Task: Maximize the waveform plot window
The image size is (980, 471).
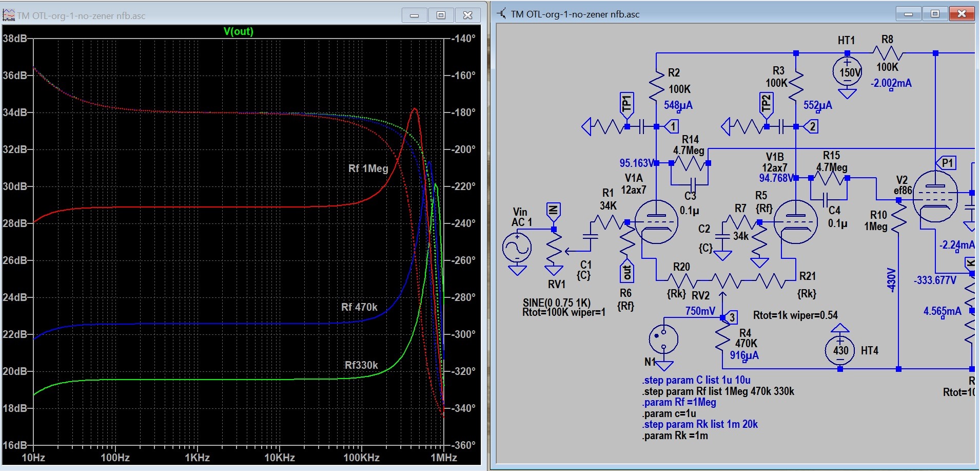Action: click(441, 15)
